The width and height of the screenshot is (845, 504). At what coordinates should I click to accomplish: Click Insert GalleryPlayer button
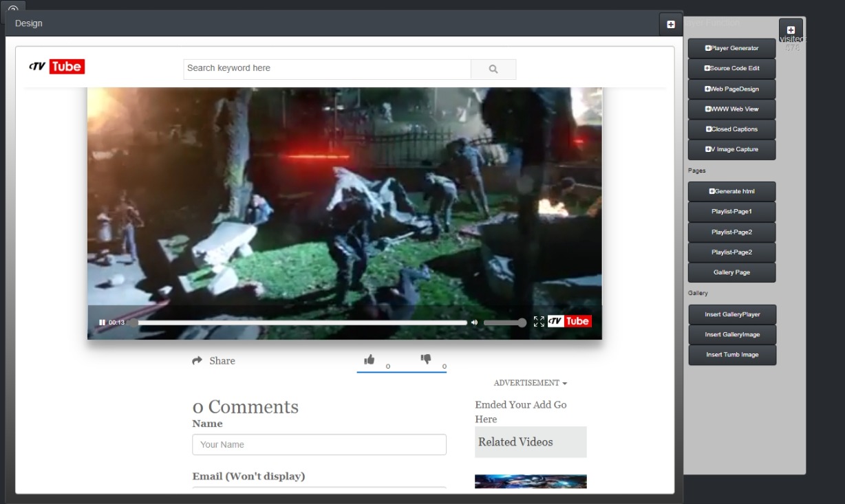pyautogui.click(x=732, y=314)
